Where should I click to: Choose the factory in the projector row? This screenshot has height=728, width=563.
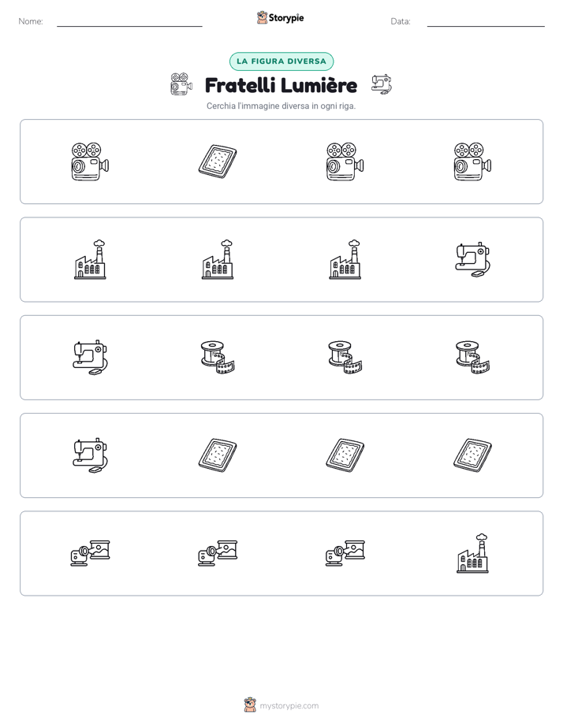tap(472, 553)
